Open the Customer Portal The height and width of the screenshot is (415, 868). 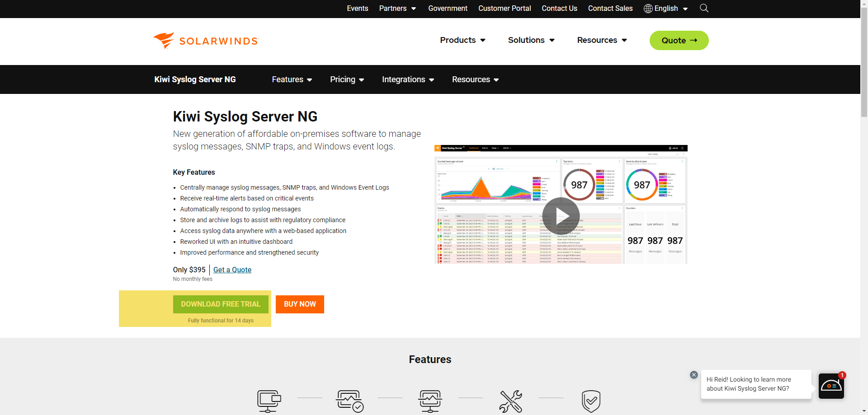click(x=505, y=9)
